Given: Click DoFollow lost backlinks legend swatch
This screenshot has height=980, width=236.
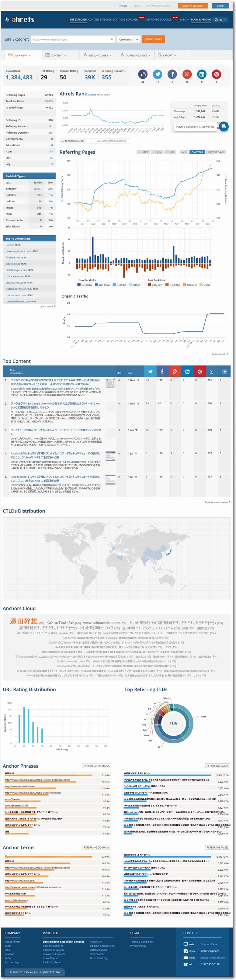Looking at the screenshot, I should click(x=149, y=285).
